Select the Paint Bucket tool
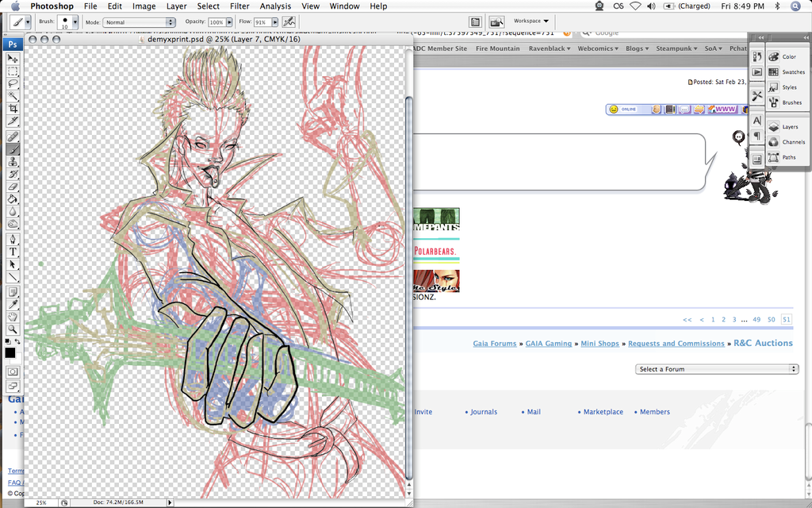 pyautogui.click(x=13, y=199)
